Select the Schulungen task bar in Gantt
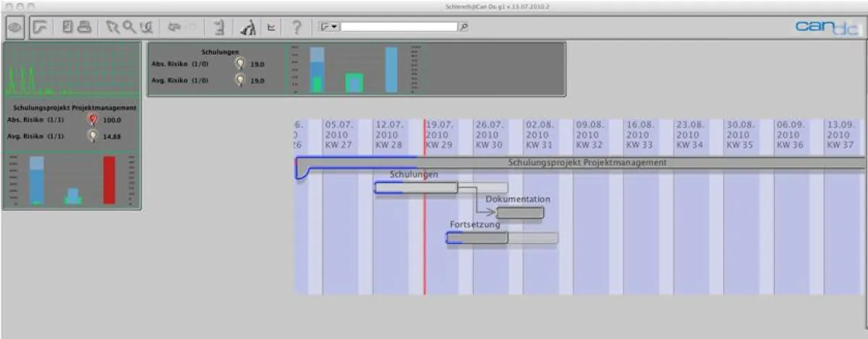The height and width of the screenshot is (339, 868). [x=416, y=188]
